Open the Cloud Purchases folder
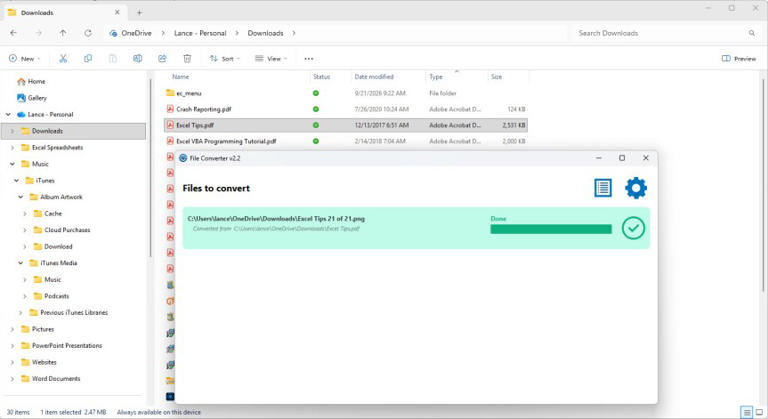 tap(62, 230)
